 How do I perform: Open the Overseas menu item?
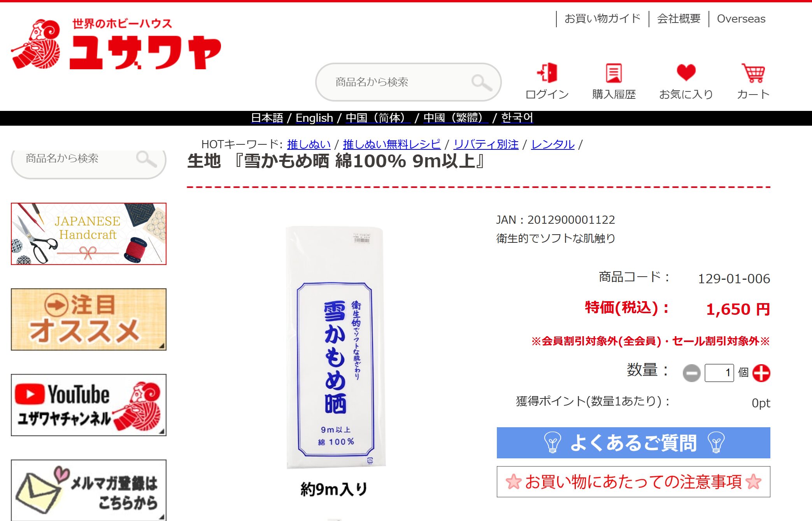point(741,19)
